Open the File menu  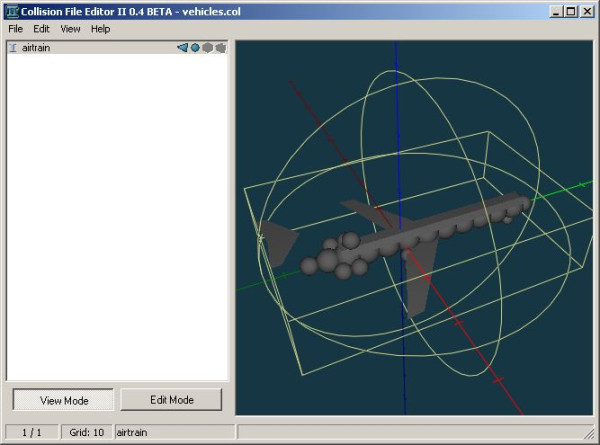pyautogui.click(x=16, y=29)
